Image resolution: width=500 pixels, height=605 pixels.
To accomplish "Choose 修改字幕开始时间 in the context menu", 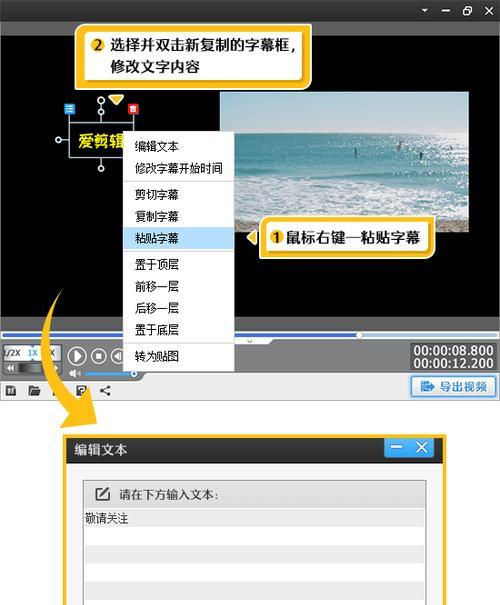I will [x=178, y=168].
